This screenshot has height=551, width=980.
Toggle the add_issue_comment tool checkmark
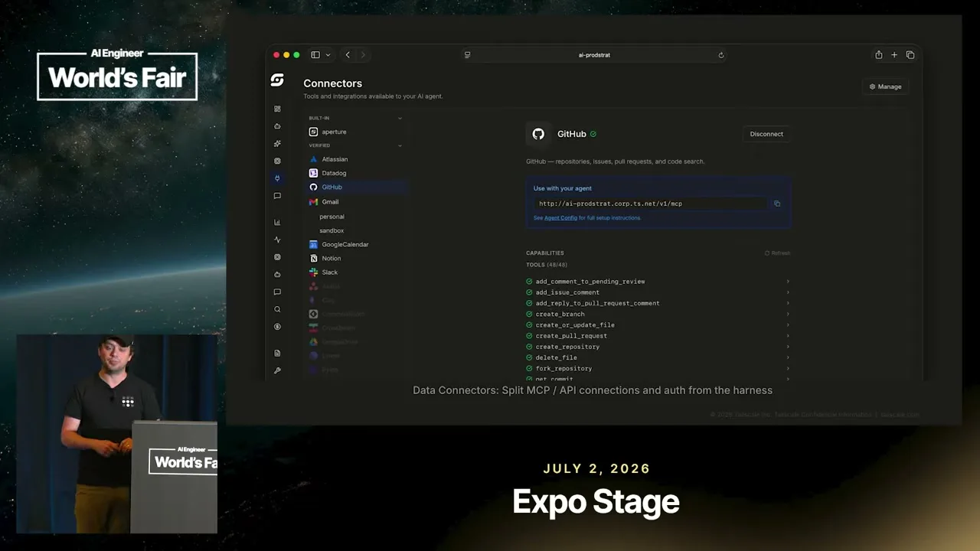coord(529,292)
